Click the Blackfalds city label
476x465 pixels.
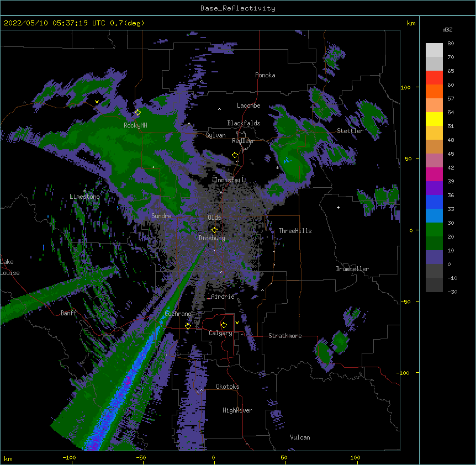244,123
